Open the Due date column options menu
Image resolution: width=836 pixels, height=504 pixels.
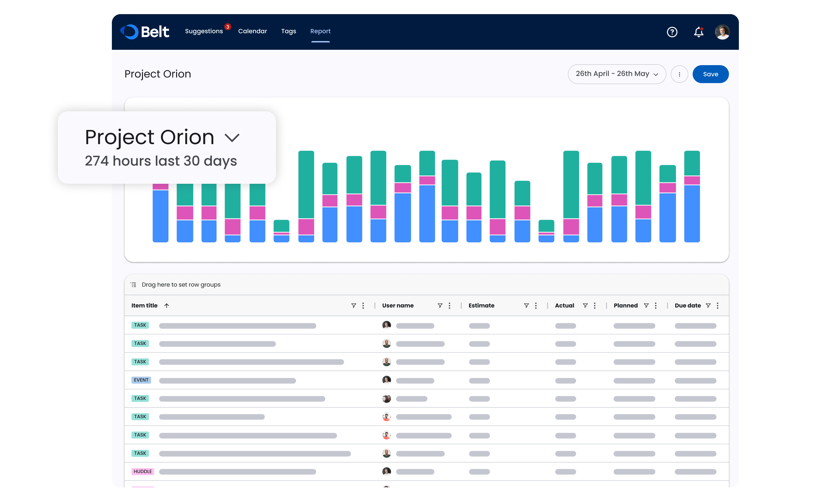pos(718,305)
